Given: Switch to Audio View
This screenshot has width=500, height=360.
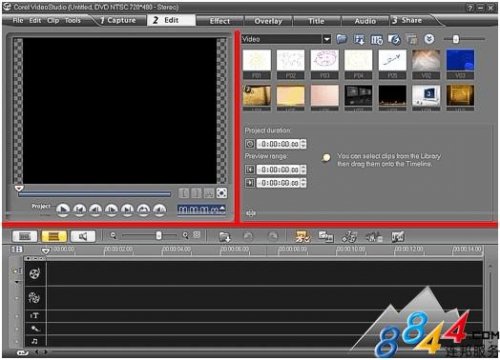Looking at the screenshot, I should [83, 236].
